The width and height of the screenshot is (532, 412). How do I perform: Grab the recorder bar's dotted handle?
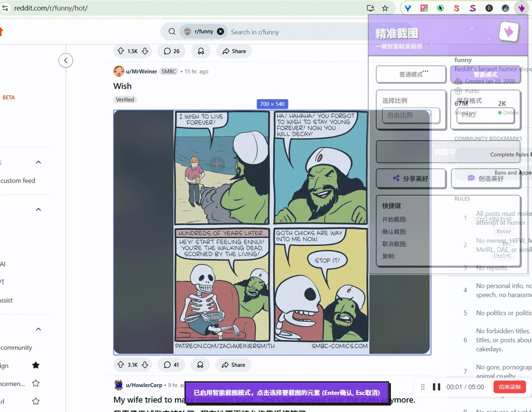click(422, 387)
